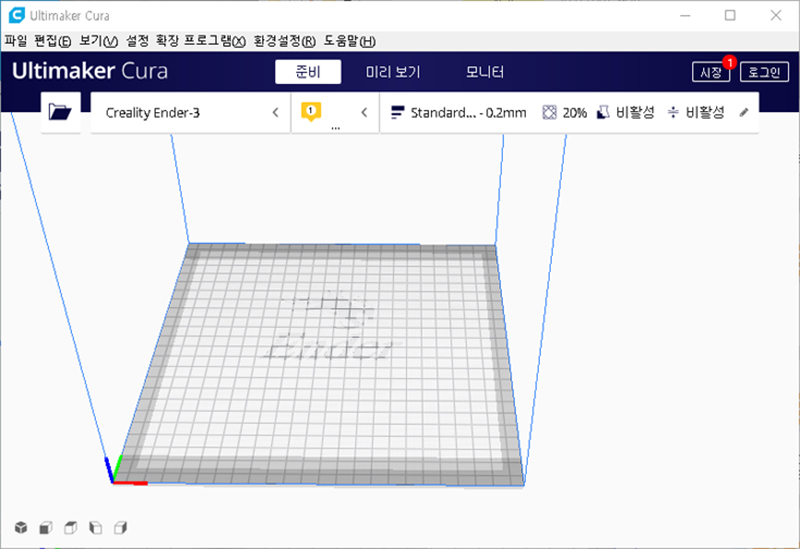Expand the extruder material panel chevron
The width and height of the screenshot is (800, 549).
pos(364,112)
